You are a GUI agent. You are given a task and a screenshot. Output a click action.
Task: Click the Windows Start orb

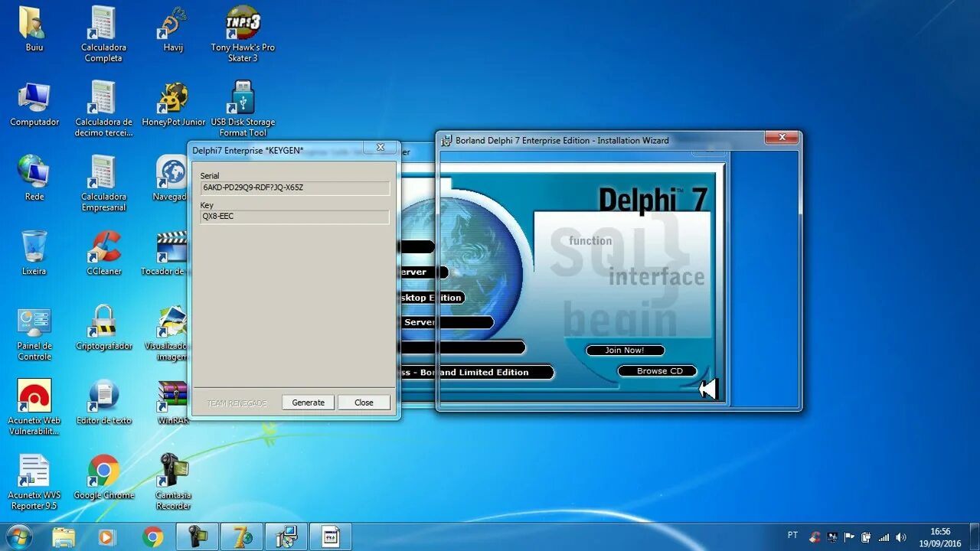[18, 536]
